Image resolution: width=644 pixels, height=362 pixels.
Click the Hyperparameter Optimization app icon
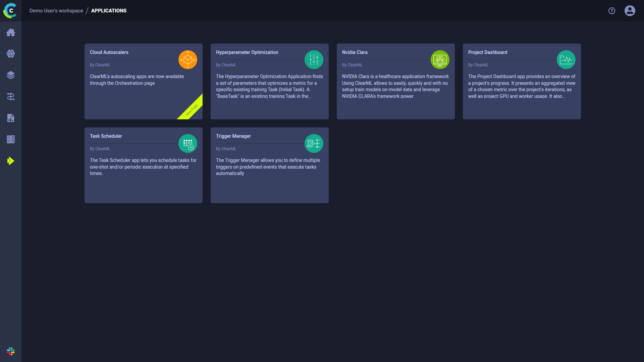pos(314,60)
